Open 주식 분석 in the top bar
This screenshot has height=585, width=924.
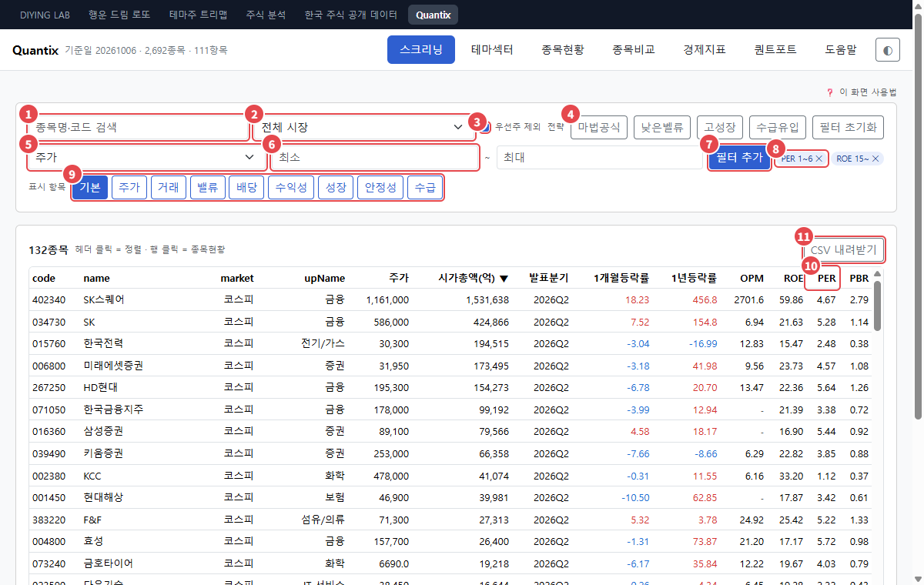266,15
